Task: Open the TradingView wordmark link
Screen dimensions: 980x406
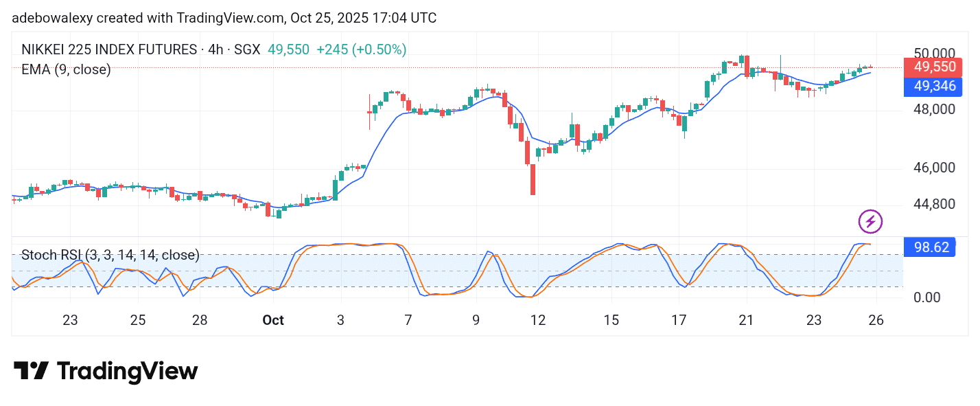Action: [128, 372]
